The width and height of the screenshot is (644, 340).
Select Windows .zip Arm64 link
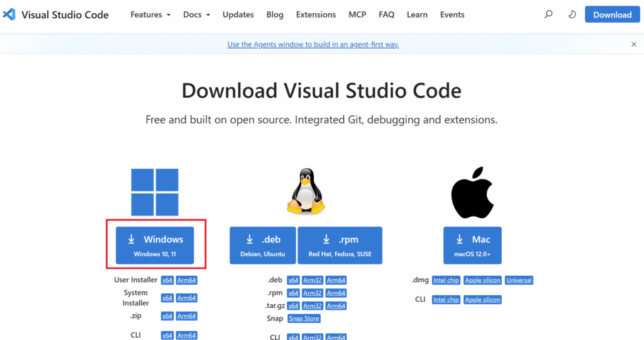186,316
